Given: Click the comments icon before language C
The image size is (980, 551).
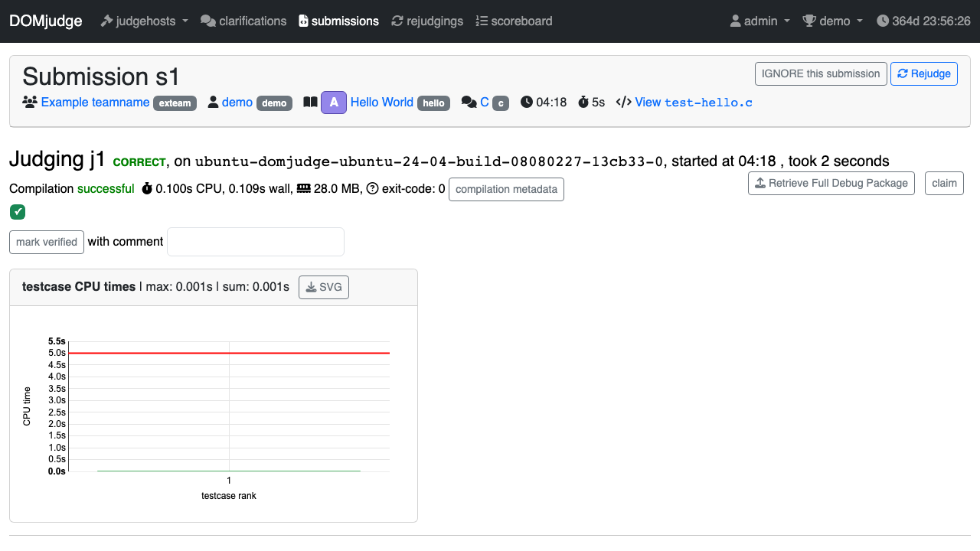Looking at the screenshot, I should 469,102.
